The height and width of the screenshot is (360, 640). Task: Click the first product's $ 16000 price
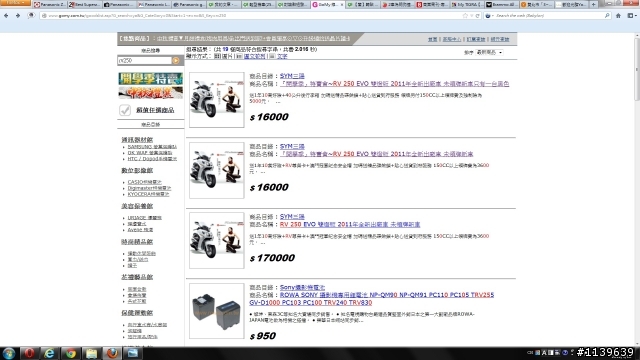(269, 117)
